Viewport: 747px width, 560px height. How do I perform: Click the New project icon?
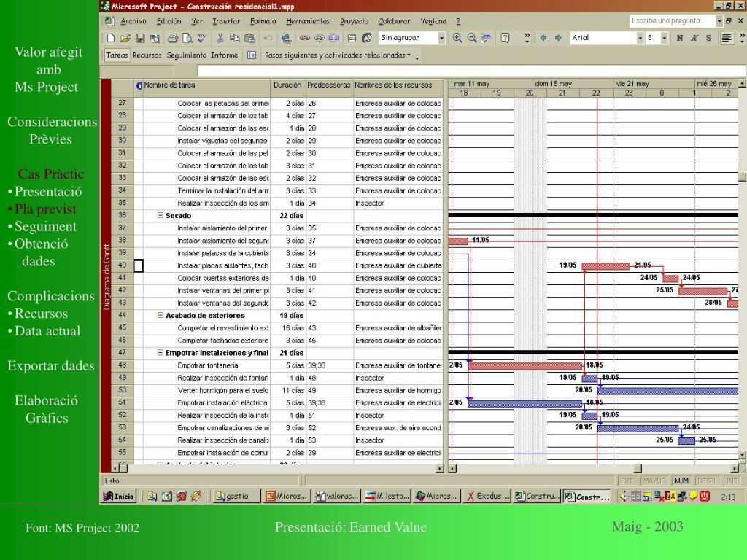111,38
